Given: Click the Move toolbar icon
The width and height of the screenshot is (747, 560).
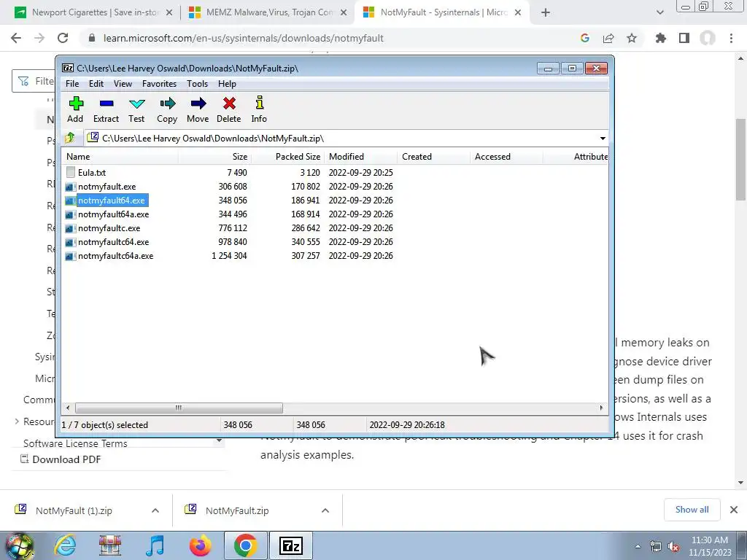Looking at the screenshot, I should [198, 109].
